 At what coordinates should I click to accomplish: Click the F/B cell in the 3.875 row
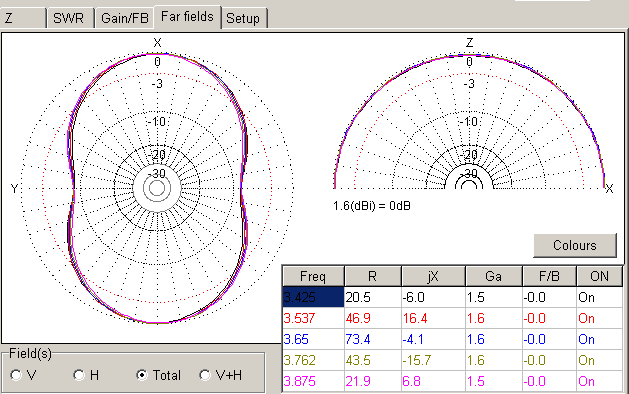pyautogui.click(x=549, y=381)
